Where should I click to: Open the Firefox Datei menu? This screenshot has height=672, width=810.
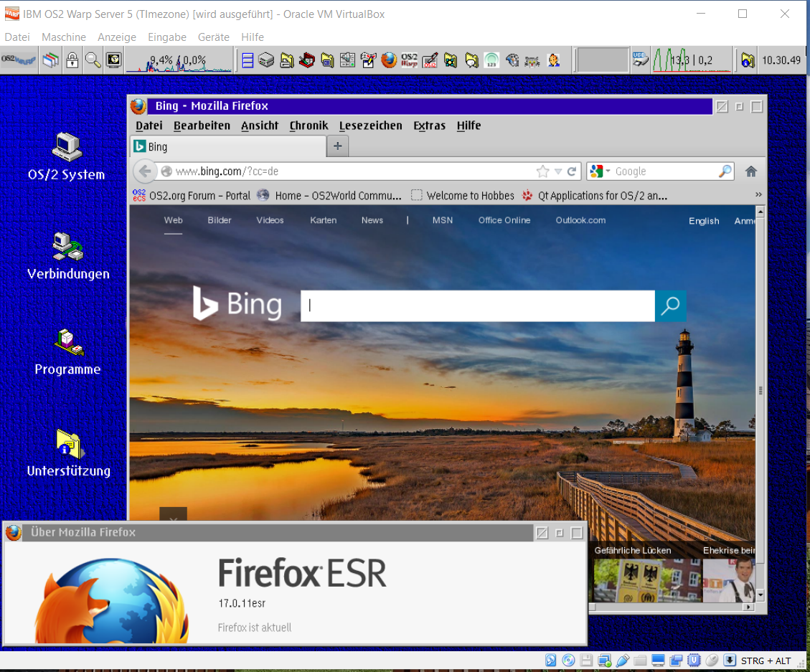(x=149, y=126)
